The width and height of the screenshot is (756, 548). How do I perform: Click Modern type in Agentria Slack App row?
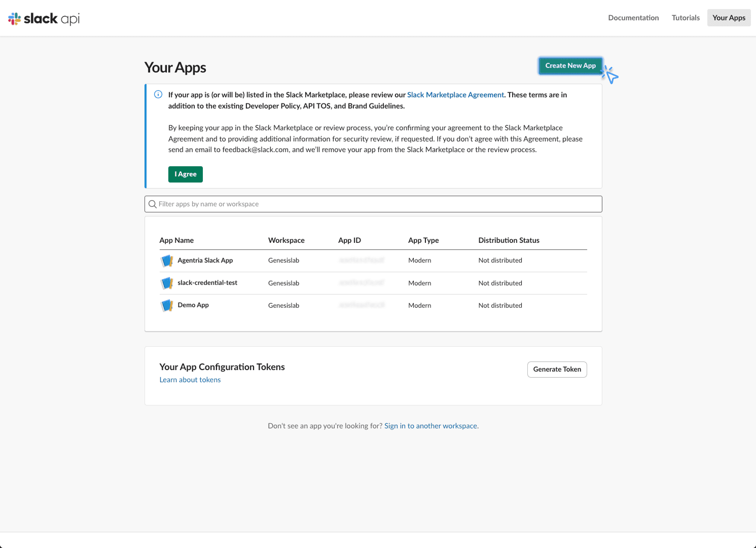click(419, 261)
